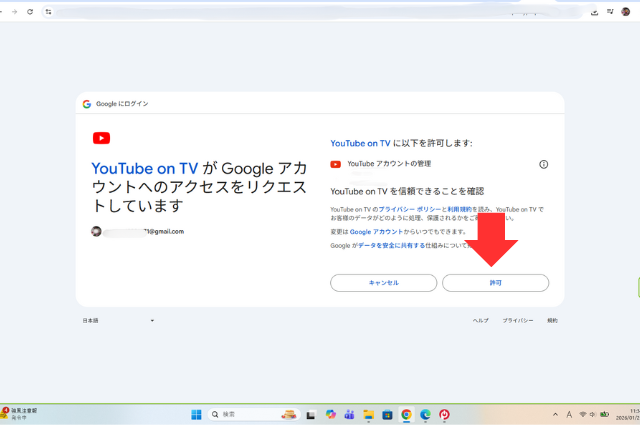Open Google Chrome from the taskbar
This screenshot has height=425, width=640.
click(406, 414)
